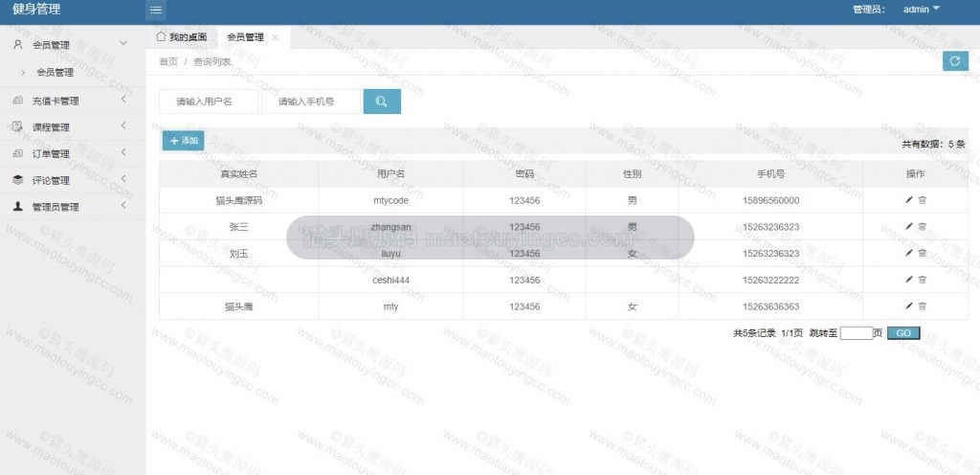Open the admin account dropdown

pyautogui.click(x=922, y=10)
